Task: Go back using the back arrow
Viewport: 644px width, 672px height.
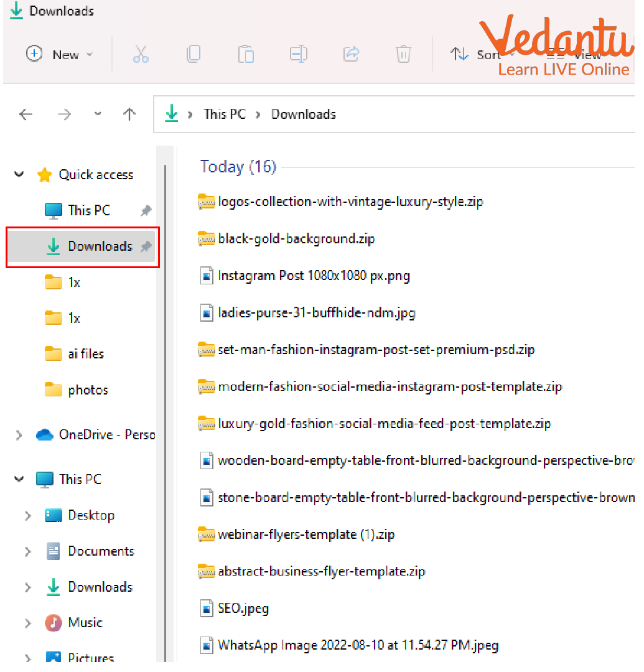Action: click(x=26, y=114)
